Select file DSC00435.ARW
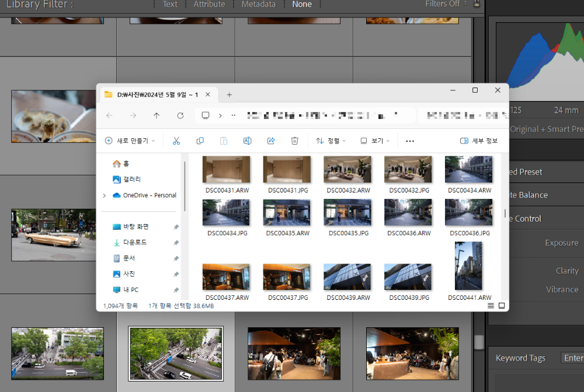This screenshot has width=584, height=392. coord(287,218)
